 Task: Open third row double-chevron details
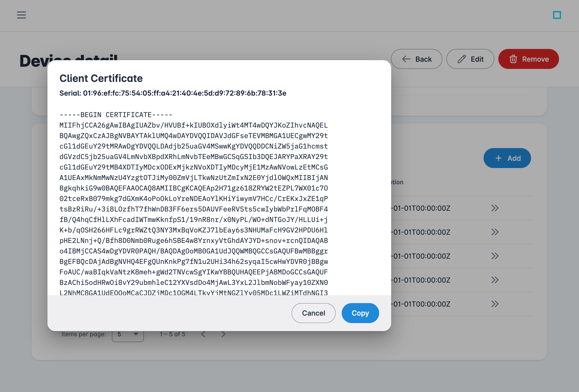coord(495,256)
